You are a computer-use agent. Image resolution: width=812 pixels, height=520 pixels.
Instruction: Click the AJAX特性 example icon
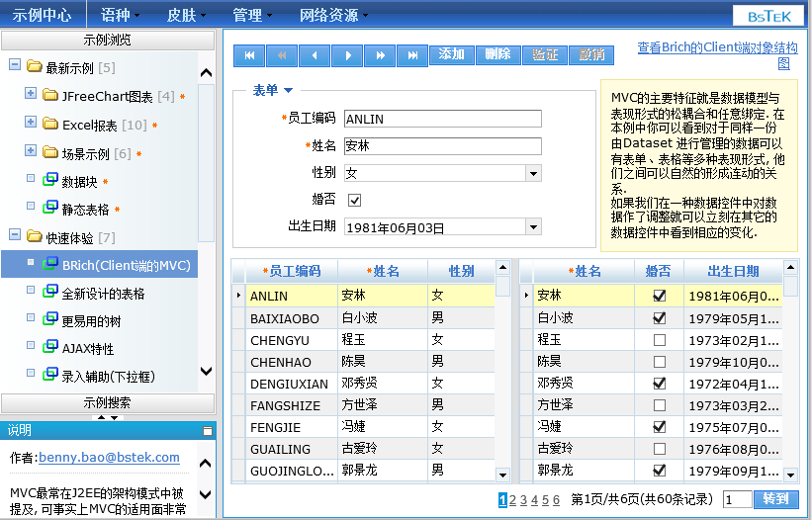[50, 347]
